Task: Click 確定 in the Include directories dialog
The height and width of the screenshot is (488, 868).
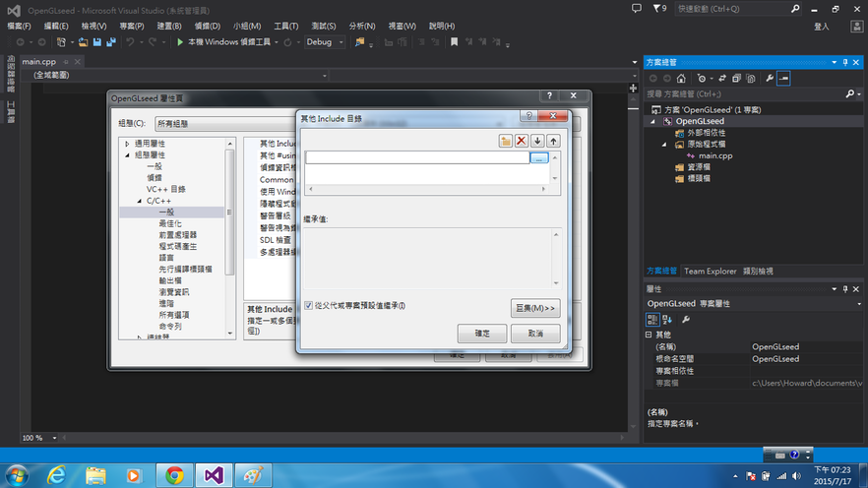Action: (482, 334)
